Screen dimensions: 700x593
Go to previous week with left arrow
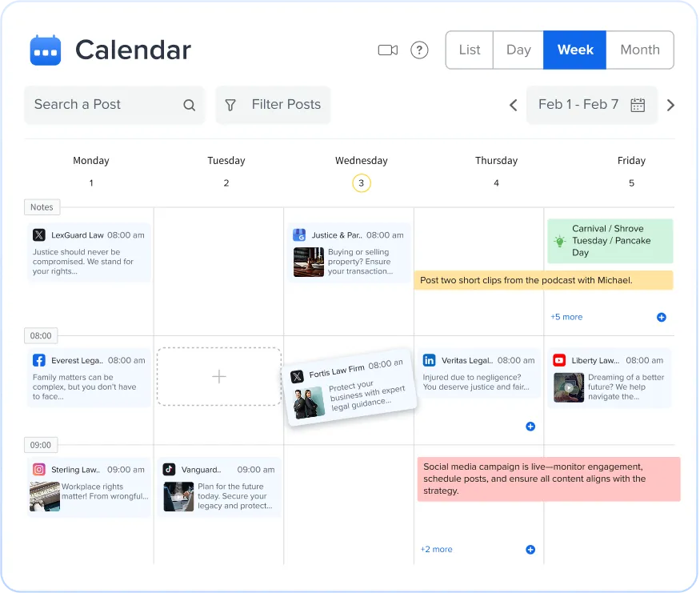(514, 105)
